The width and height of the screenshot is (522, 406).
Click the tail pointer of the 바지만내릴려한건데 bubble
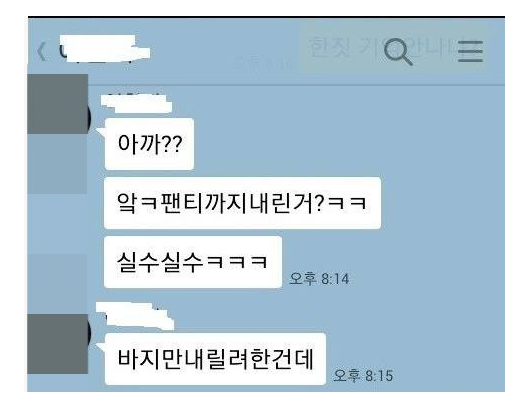point(100,346)
